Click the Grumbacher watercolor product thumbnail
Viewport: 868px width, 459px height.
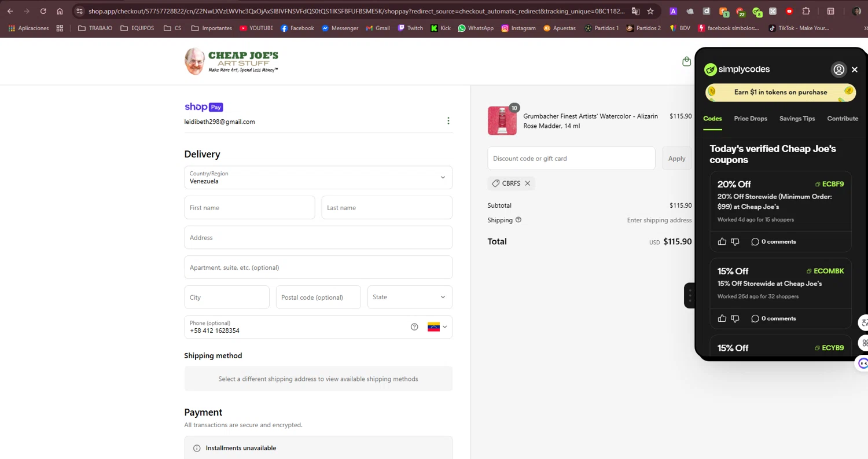(502, 120)
